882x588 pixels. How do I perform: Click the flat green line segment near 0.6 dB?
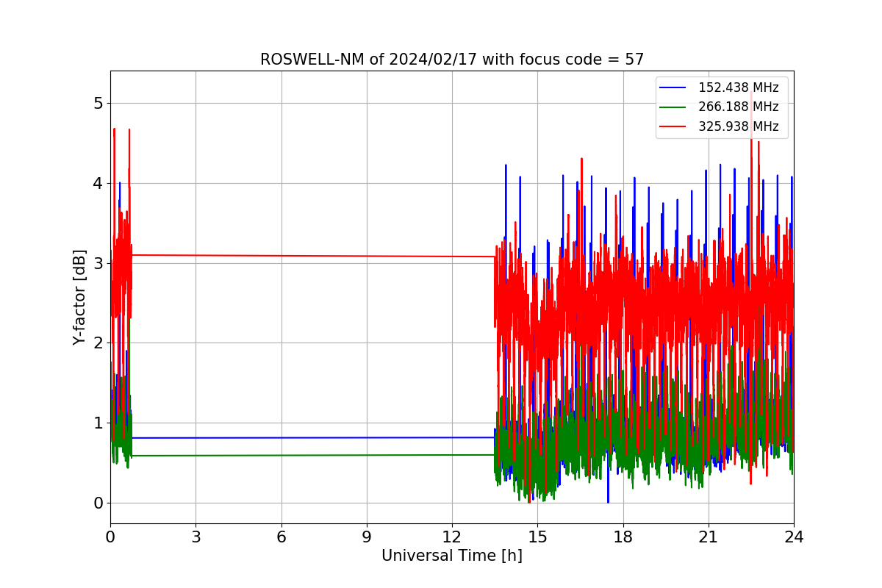(x=314, y=455)
